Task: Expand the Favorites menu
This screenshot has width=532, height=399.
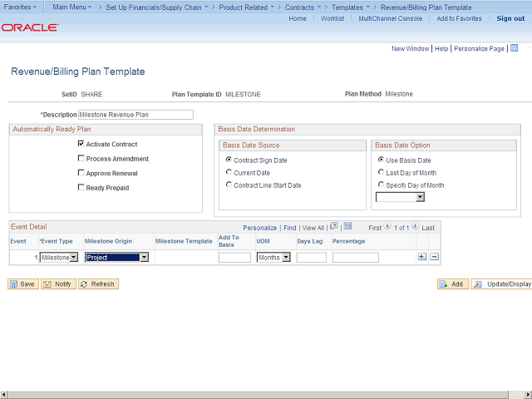Action: tap(20, 7)
